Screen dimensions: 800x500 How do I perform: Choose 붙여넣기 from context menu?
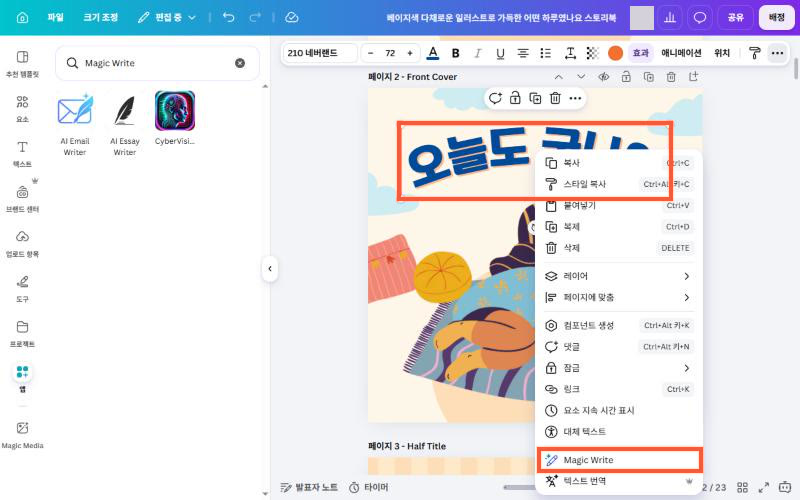tap(618, 206)
